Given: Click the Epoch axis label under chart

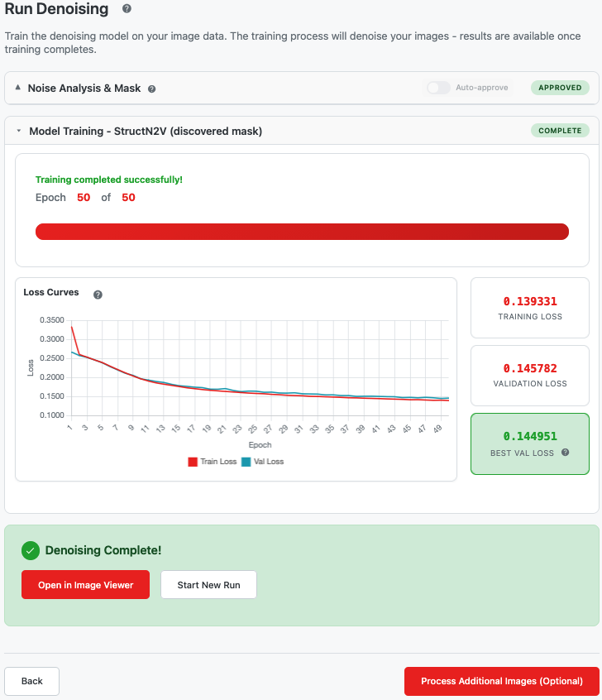Looking at the screenshot, I should (260, 444).
